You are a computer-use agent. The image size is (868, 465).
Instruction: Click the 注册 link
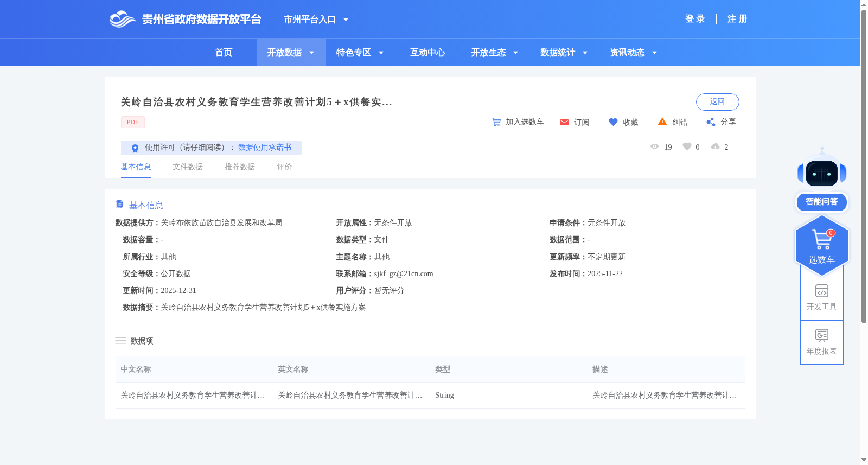click(x=737, y=19)
